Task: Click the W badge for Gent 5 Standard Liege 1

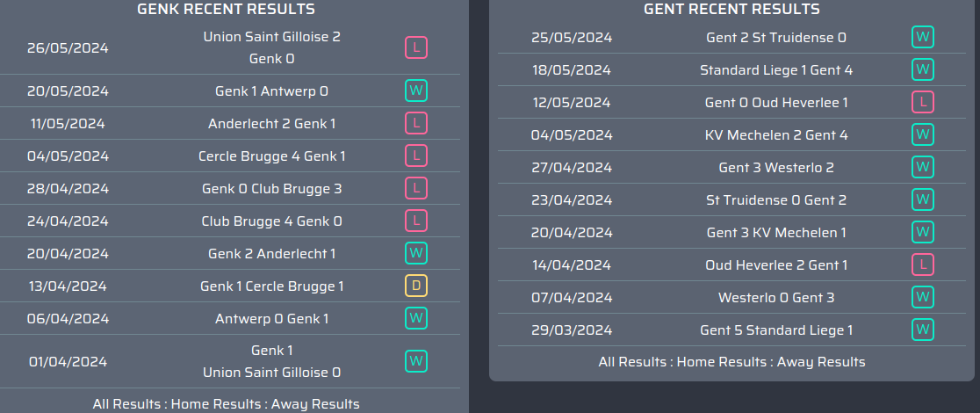Action: tap(922, 330)
